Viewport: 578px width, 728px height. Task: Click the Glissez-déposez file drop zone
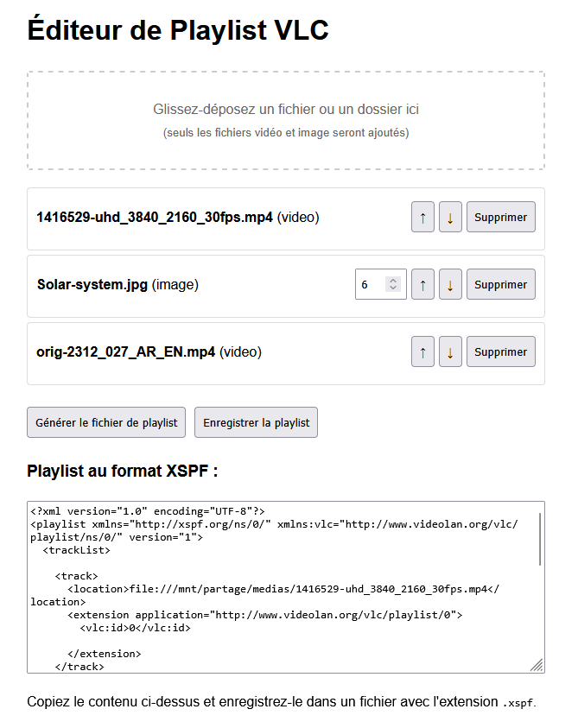pyautogui.click(x=286, y=121)
